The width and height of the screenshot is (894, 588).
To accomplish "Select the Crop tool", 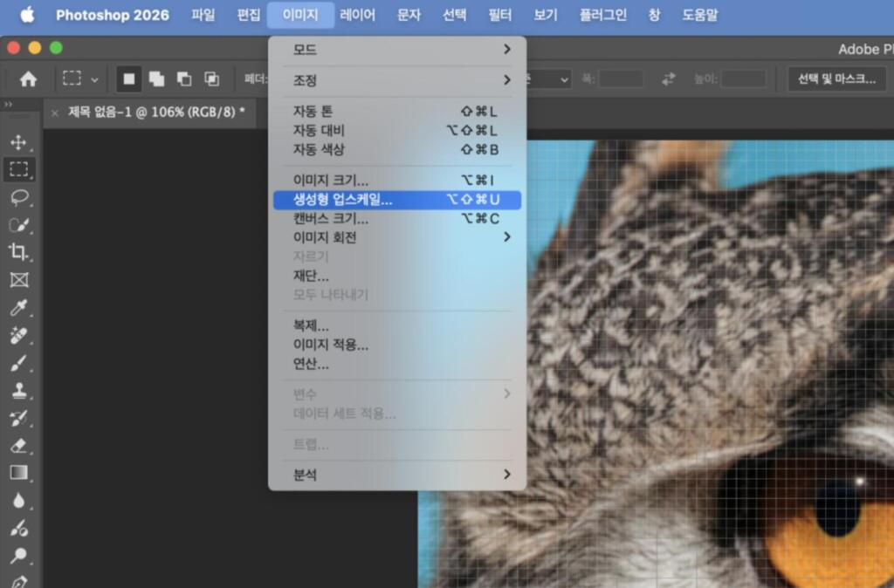I will tap(18, 252).
